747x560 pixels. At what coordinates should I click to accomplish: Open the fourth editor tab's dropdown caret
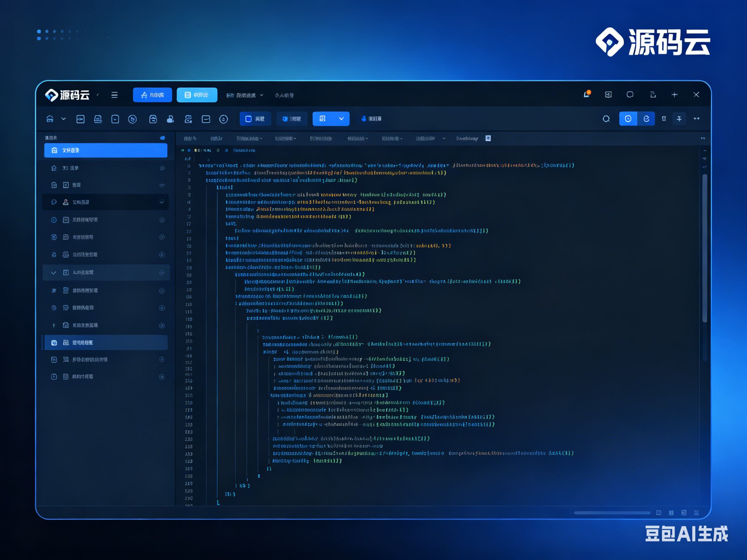point(295,138)
